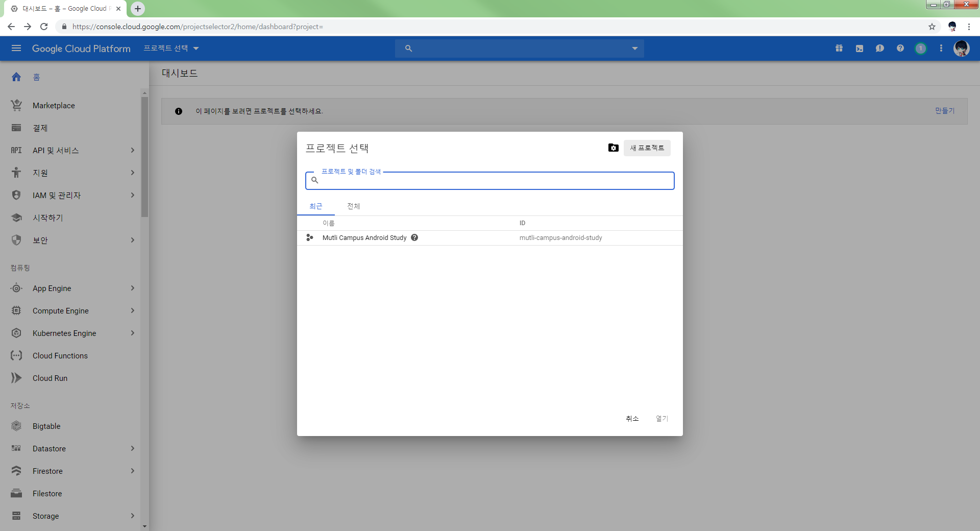The width and height of the screenshot is (980, 531).
Task: Expand Storage submenu chevron
Action: pyautogui.click(x=133, y=516)
